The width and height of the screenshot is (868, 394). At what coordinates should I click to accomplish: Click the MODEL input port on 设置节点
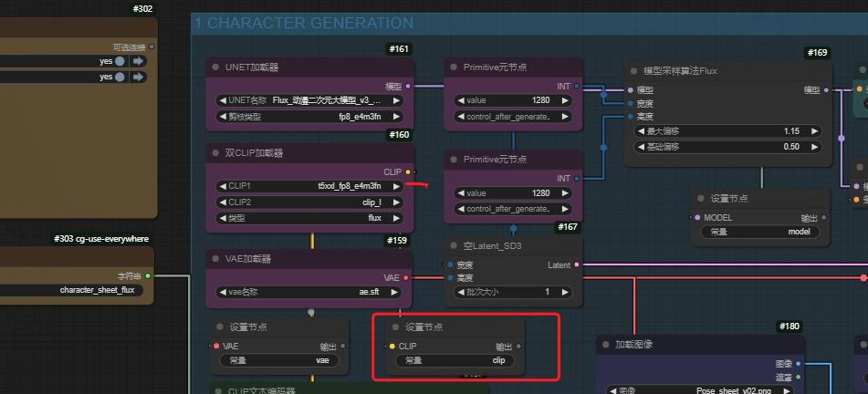[697, 217]
